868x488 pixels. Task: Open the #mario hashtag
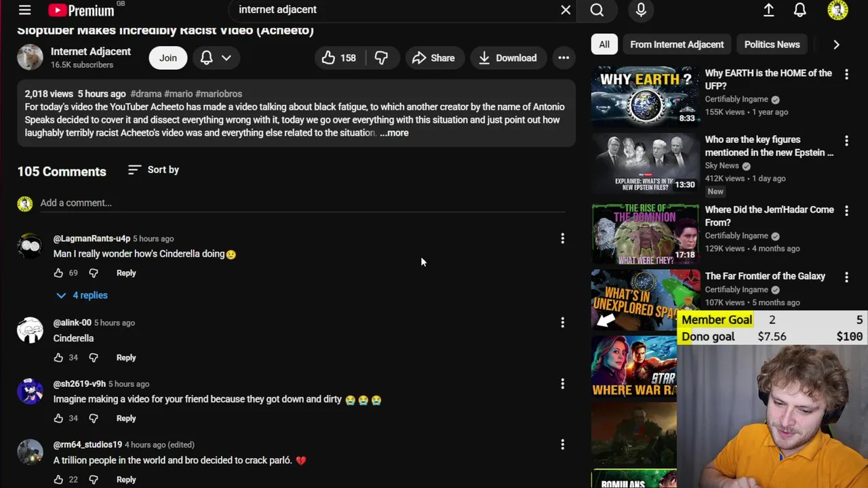178,94
